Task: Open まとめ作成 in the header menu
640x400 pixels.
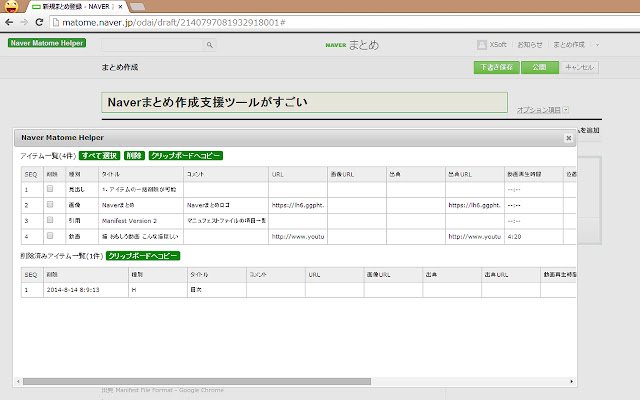Action: [x=569, y=44]
